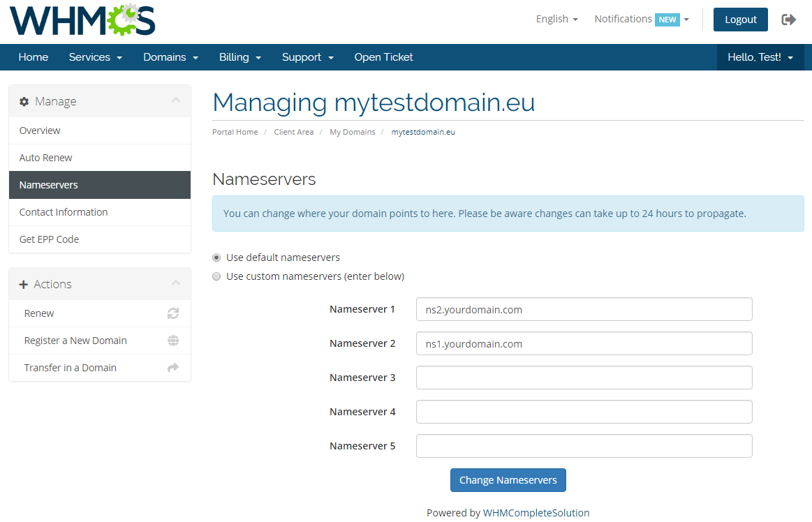Viewport: 812px width, 522px height.
Task: Select Use custom nameservers option
Action: coord(216,276)
